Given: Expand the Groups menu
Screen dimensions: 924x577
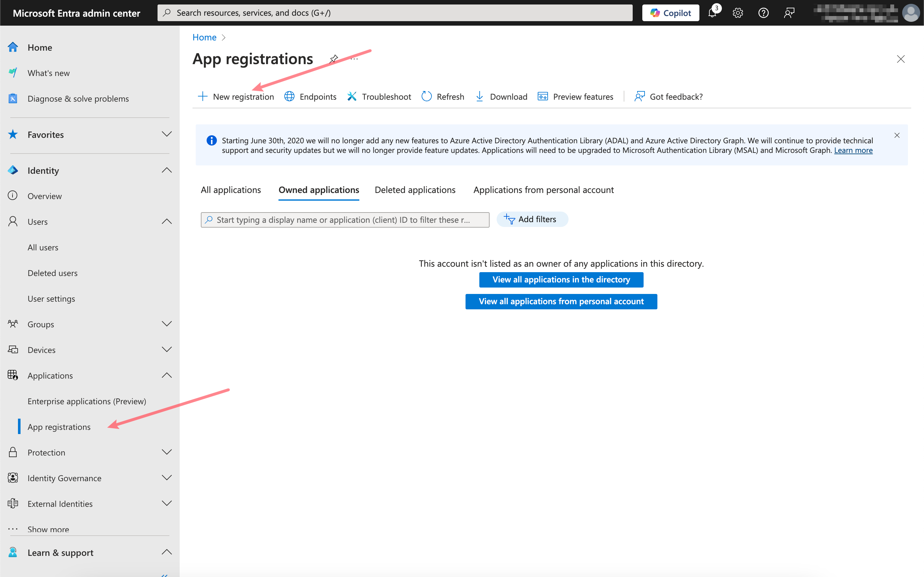Looking at the screenshot, I should (x=167, y=324).
